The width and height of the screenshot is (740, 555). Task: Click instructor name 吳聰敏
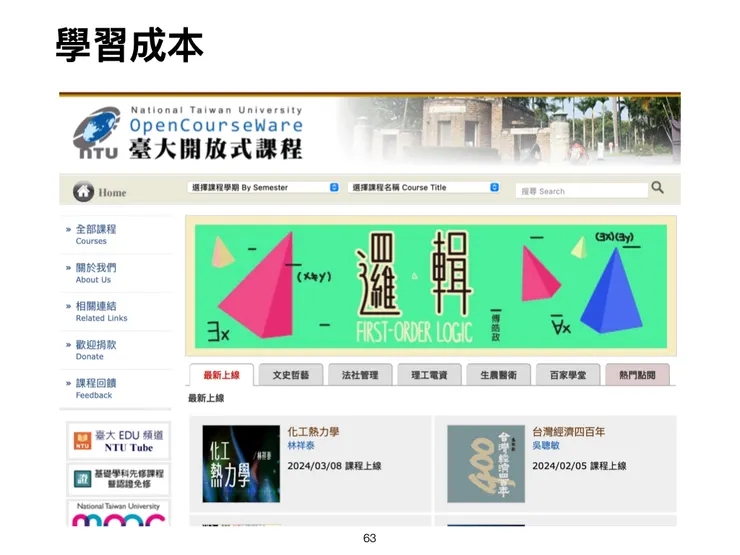(x=546, y=446)
